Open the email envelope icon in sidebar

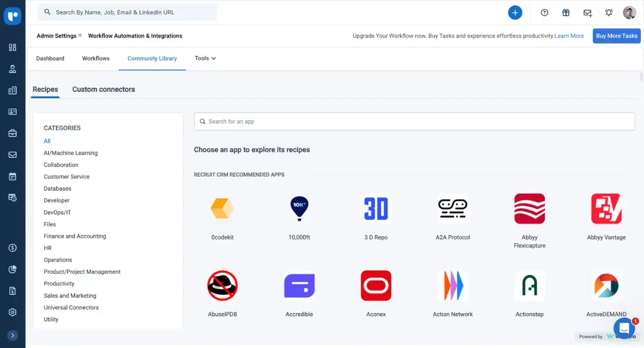[12, 155]
